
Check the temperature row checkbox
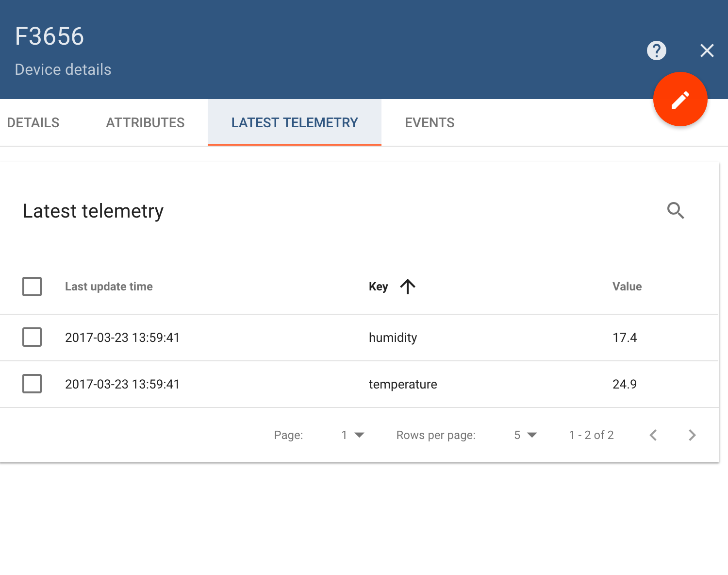[32, 384]
